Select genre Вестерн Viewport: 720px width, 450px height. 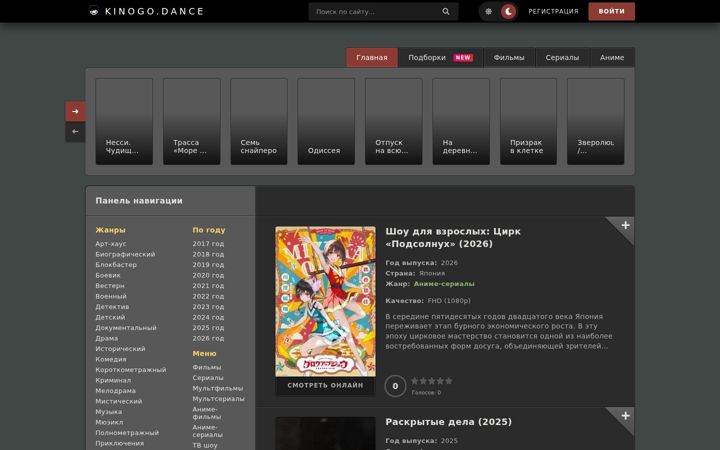(110, 286)
